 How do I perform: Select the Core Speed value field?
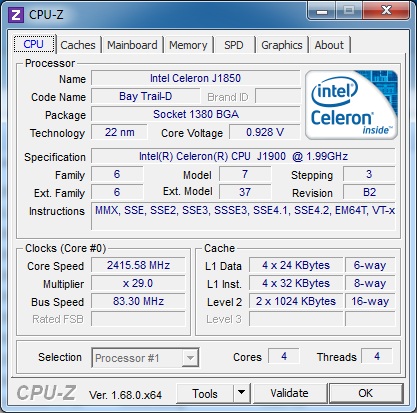(138, 265)
